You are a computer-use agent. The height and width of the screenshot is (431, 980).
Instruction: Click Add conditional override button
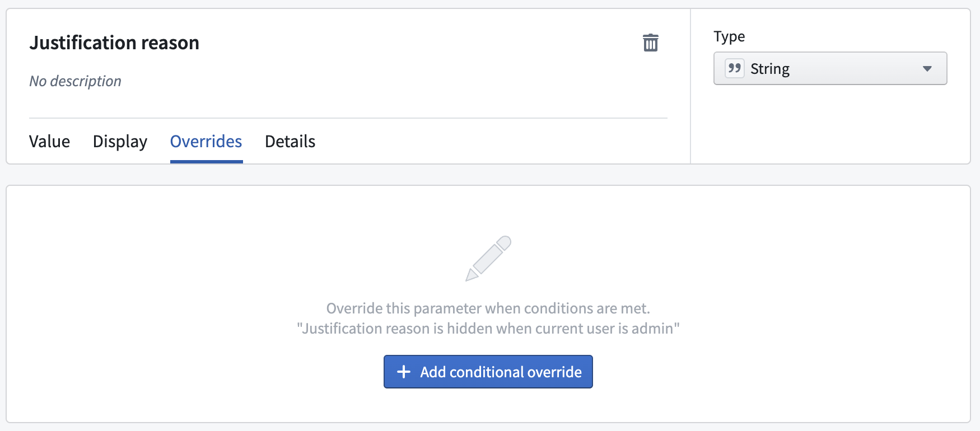(x=488, y=372)
